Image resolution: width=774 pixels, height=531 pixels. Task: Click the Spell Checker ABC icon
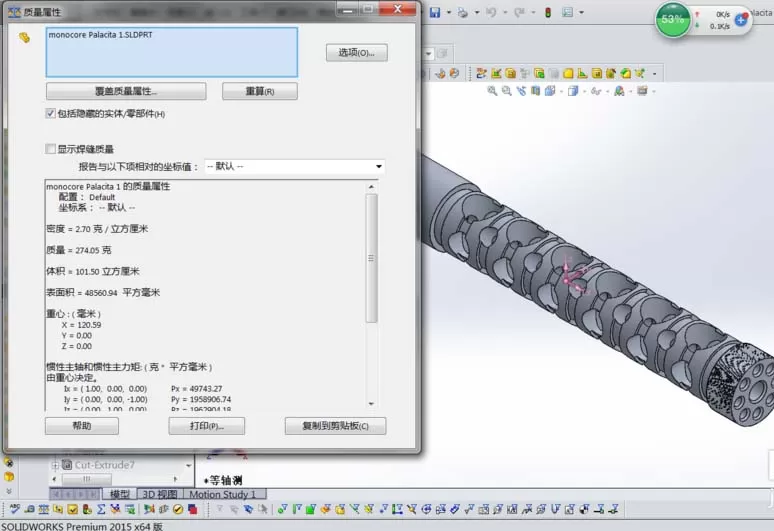(14, 509)
